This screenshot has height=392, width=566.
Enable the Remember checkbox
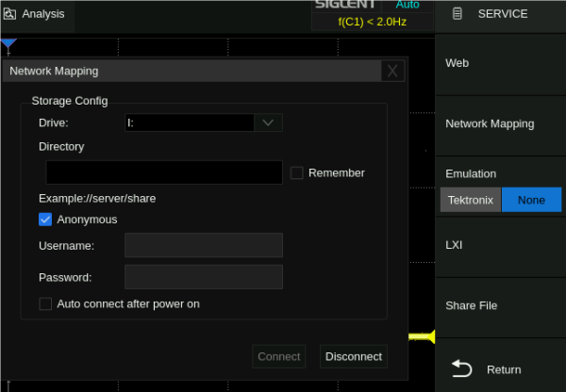(297, 172)
